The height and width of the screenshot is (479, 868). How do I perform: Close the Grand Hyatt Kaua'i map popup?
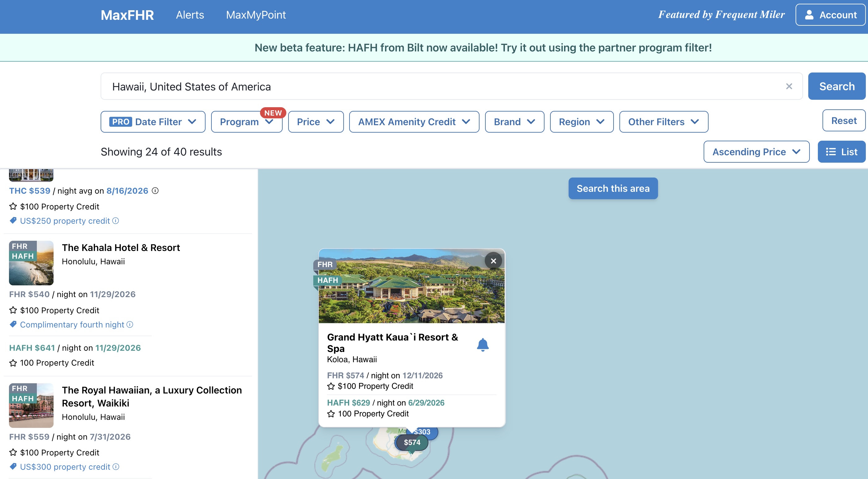click(x=493, y=261)
